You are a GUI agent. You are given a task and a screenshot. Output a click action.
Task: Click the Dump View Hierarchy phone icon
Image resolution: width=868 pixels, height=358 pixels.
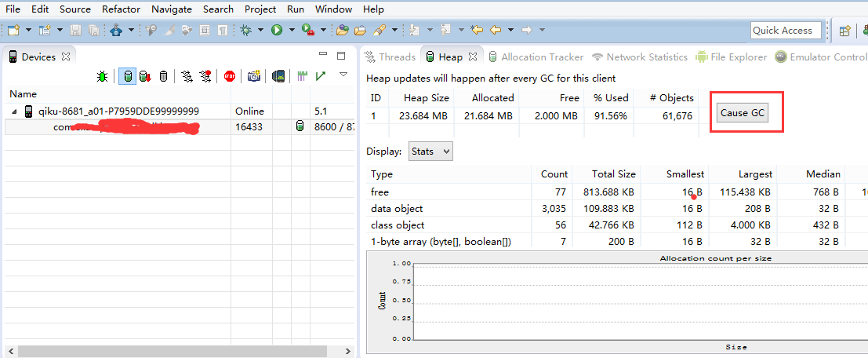click(x=278, y=76)
